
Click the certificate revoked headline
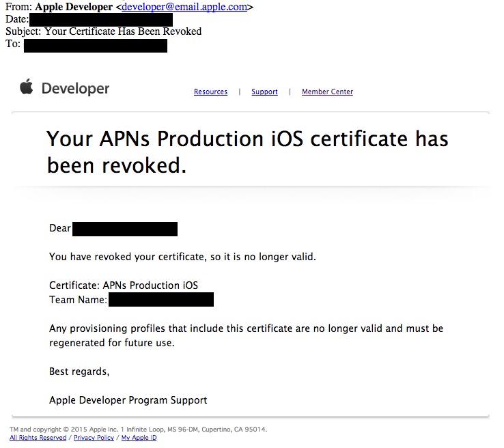tap(247, 152)
